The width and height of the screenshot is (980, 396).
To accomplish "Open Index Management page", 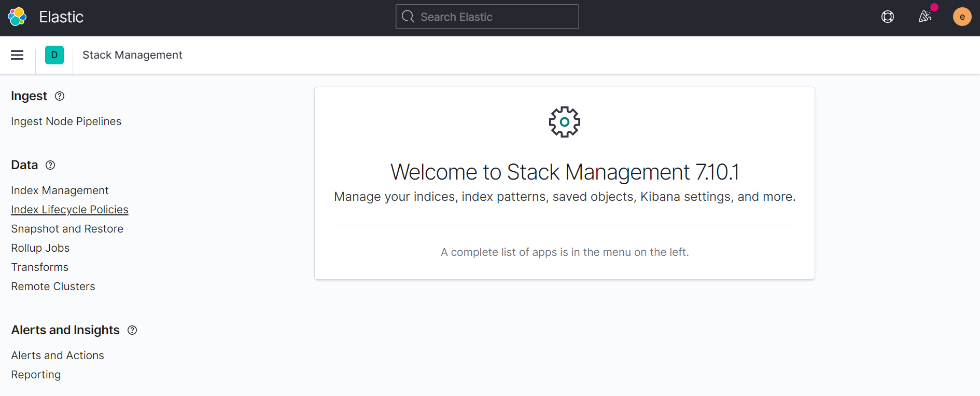I will click(60, 190).
